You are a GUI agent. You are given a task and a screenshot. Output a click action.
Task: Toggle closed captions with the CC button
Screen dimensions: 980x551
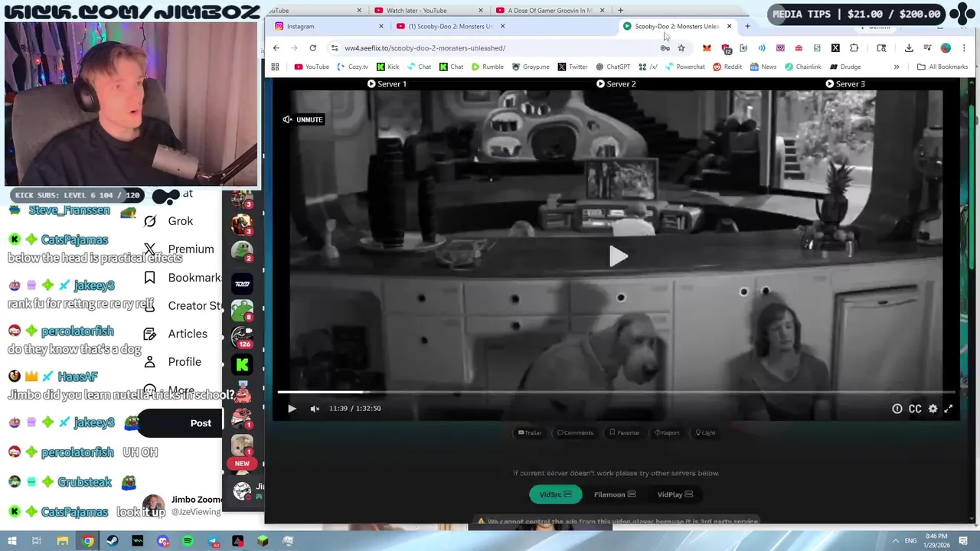click(x=915, y=409)
